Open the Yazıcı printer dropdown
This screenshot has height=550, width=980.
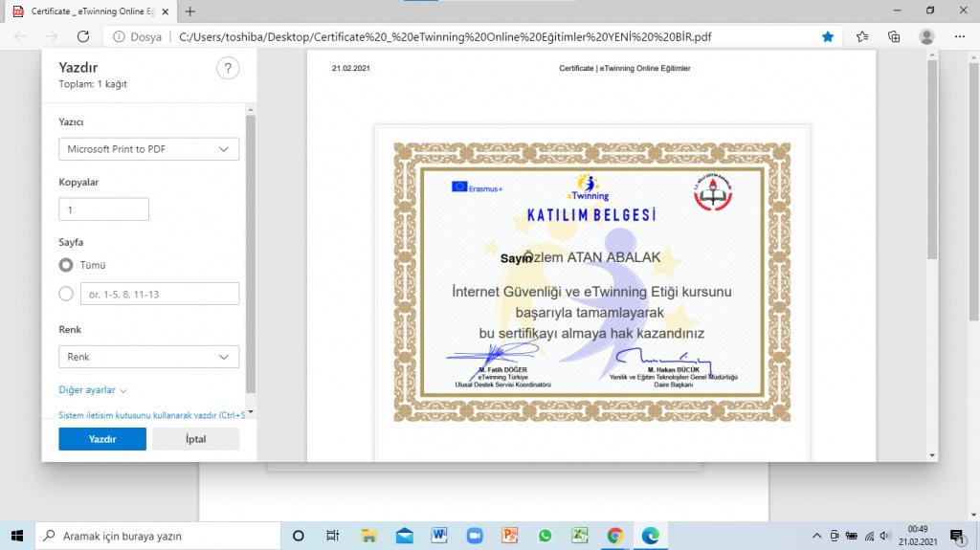coord(148,149)
